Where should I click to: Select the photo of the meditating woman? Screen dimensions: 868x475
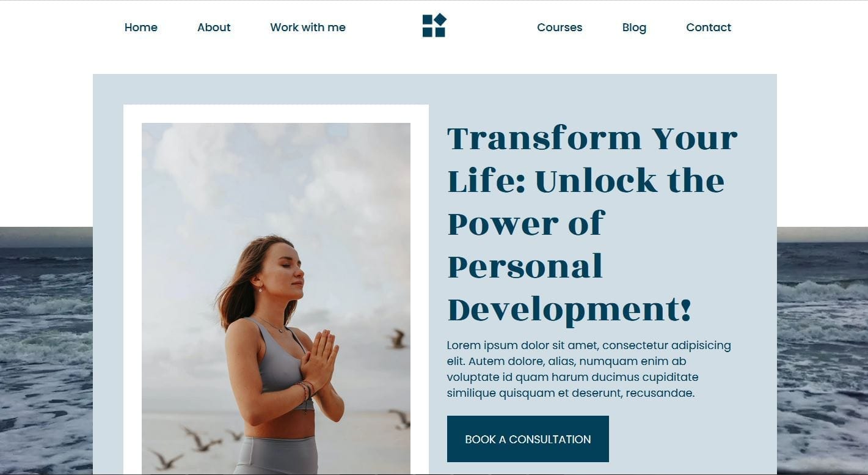276,299
